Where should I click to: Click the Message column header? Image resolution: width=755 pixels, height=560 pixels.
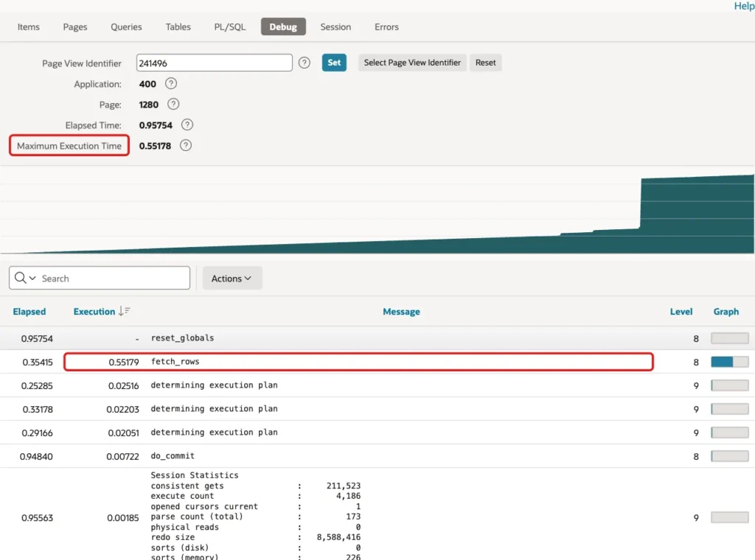point(402,311)
